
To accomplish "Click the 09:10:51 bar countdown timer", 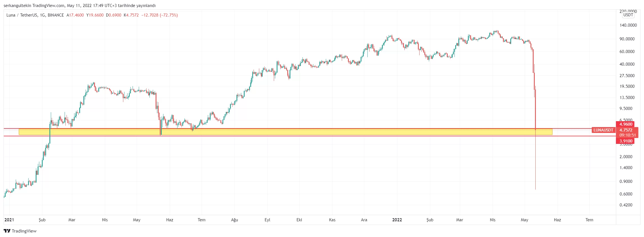I will pos(627,135).
